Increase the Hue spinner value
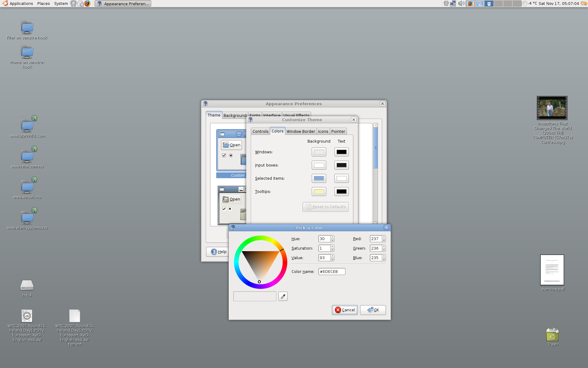Viewport: 588px width, 368px height. click(332, 237)
